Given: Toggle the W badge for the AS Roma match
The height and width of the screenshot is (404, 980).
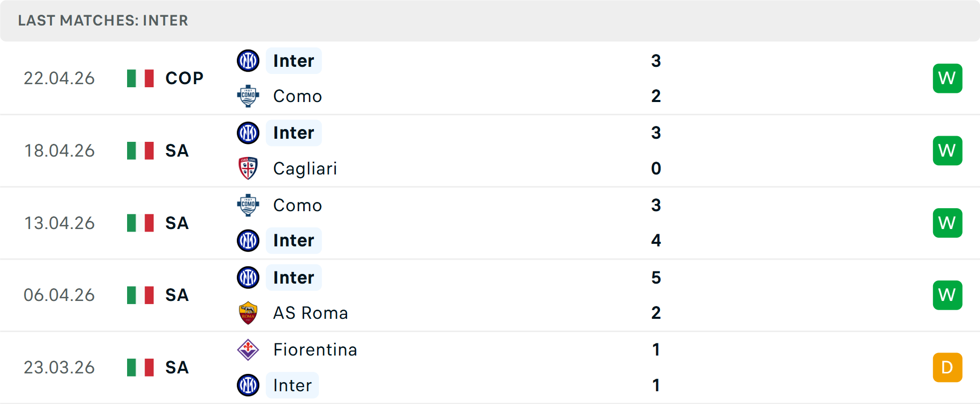Looking at the screenshot, I should tap(947, 295).
